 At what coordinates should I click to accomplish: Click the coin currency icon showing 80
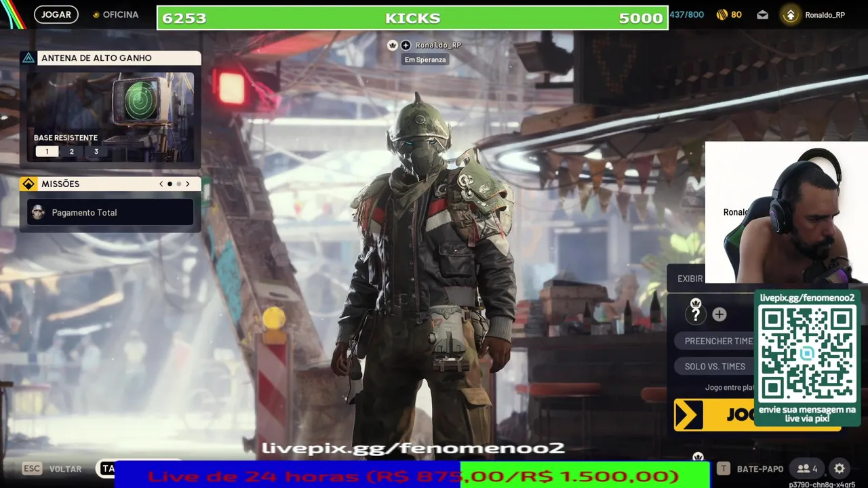tap(722, 14)
